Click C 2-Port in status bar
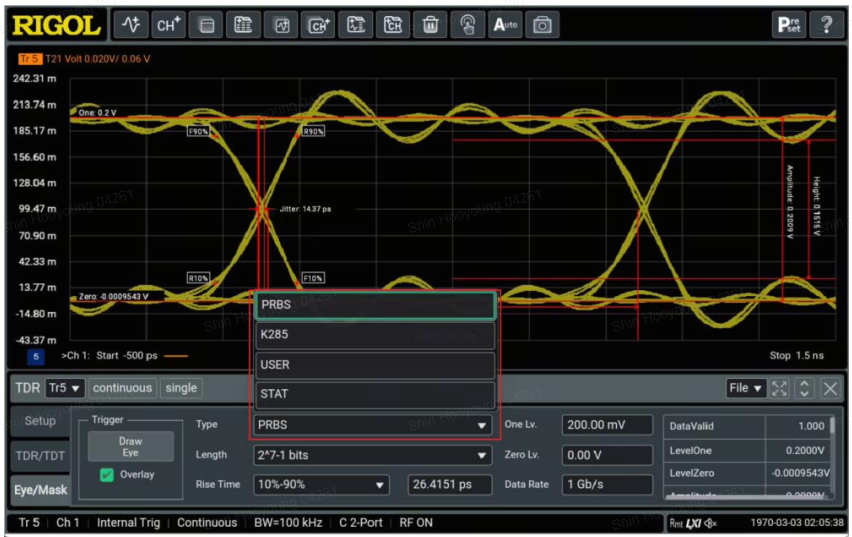 pos(361,523)
